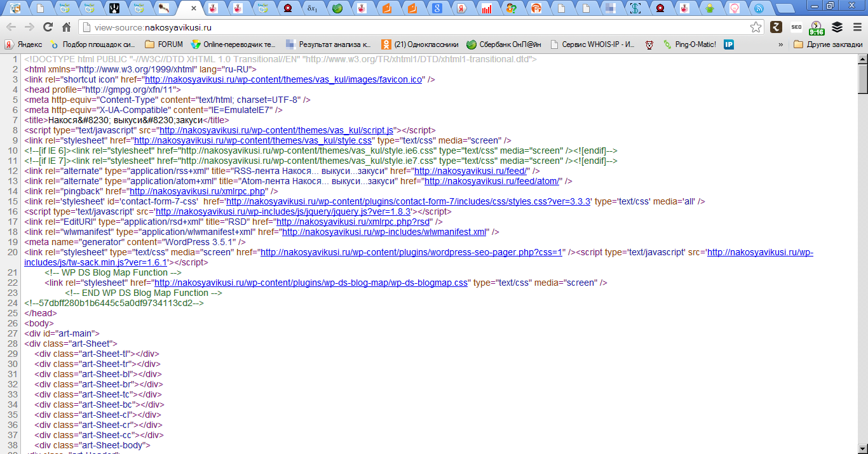This screenshot has height=454, width=868.
Task: Switch to the blue RSS icon tab
Action: [x=759, y=8]
